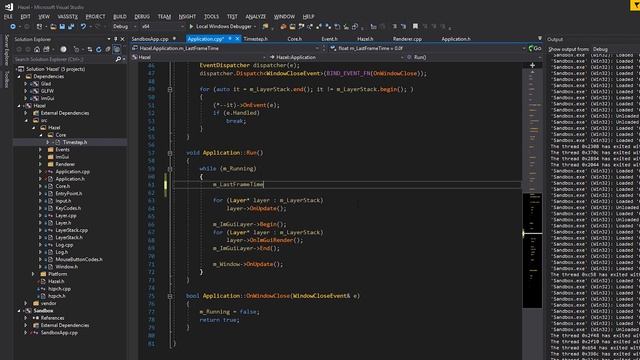Collapse the for-loop outline at line 49

point(170,89)
